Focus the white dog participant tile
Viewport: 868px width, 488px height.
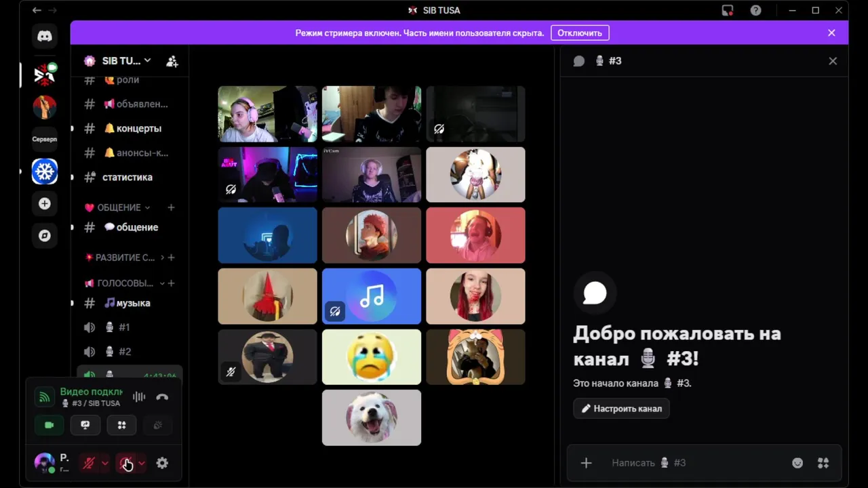click(372, 418)
